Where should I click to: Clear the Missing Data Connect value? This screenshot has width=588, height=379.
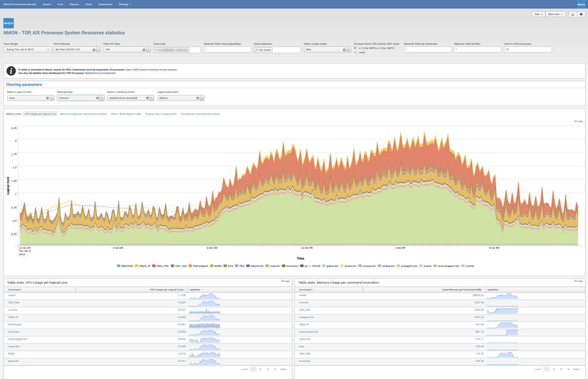coord(97,98)
